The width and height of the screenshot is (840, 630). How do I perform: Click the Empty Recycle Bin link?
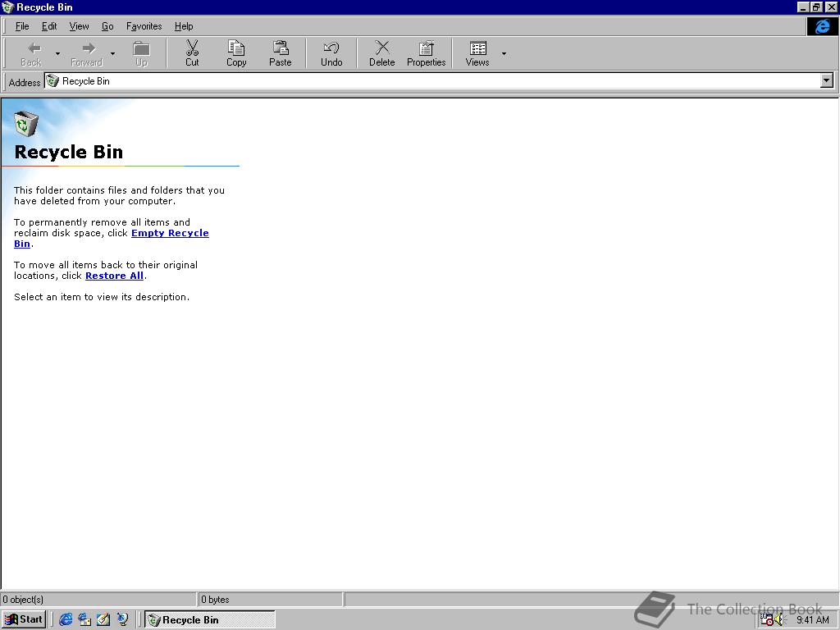pyautogui.click(x=170, y=233)
